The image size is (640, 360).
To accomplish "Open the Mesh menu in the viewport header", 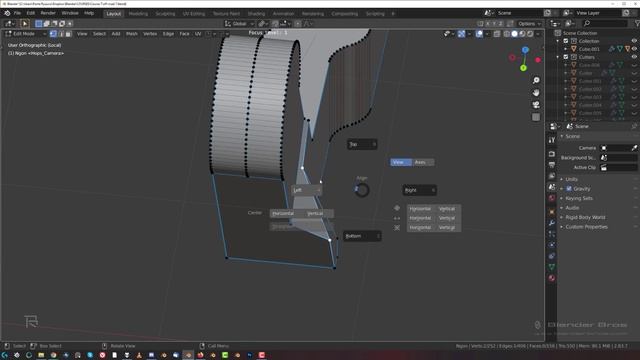I will point(131,34).
